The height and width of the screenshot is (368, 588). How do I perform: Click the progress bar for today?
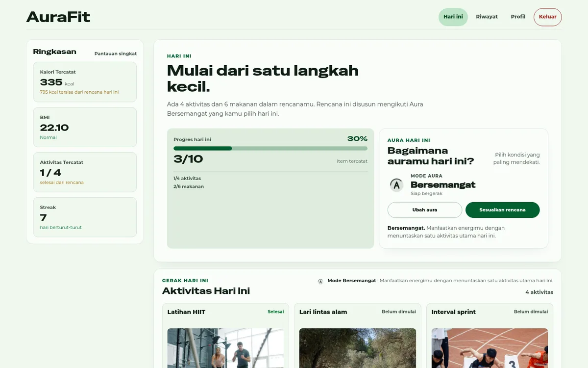click(270, 148)
